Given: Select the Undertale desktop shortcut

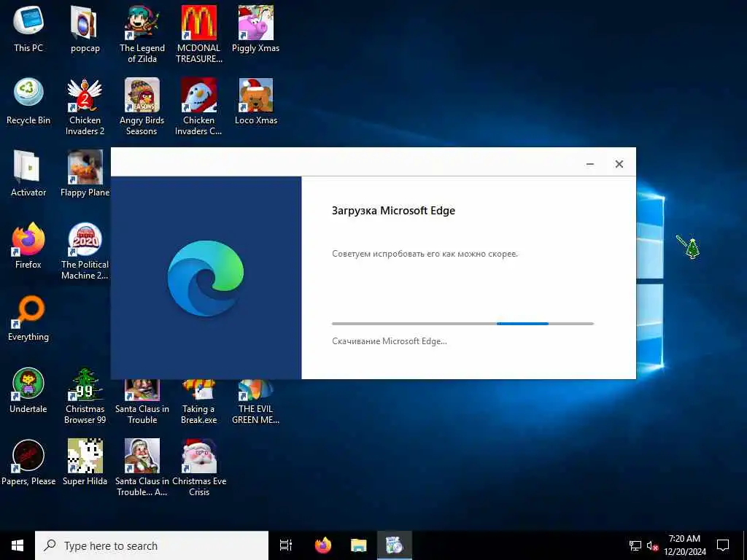Looking at the screenshot, I should [28, 391].
